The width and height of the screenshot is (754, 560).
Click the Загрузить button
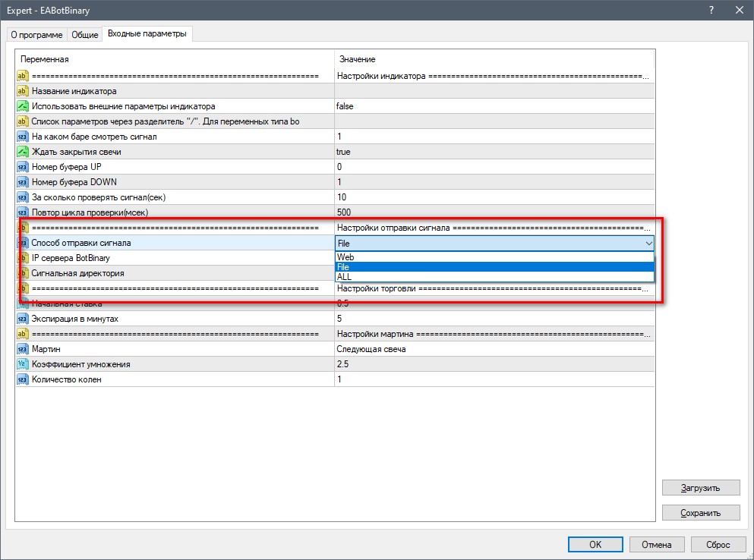[x=701, y=488]
